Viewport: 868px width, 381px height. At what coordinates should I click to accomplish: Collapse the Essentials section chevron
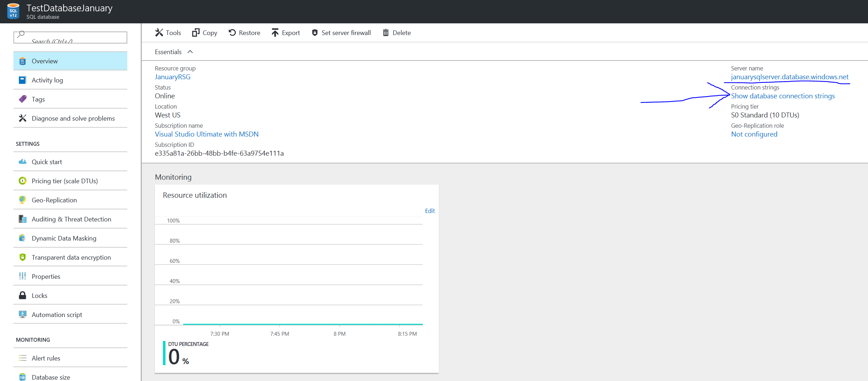click(x=190, y=52)
